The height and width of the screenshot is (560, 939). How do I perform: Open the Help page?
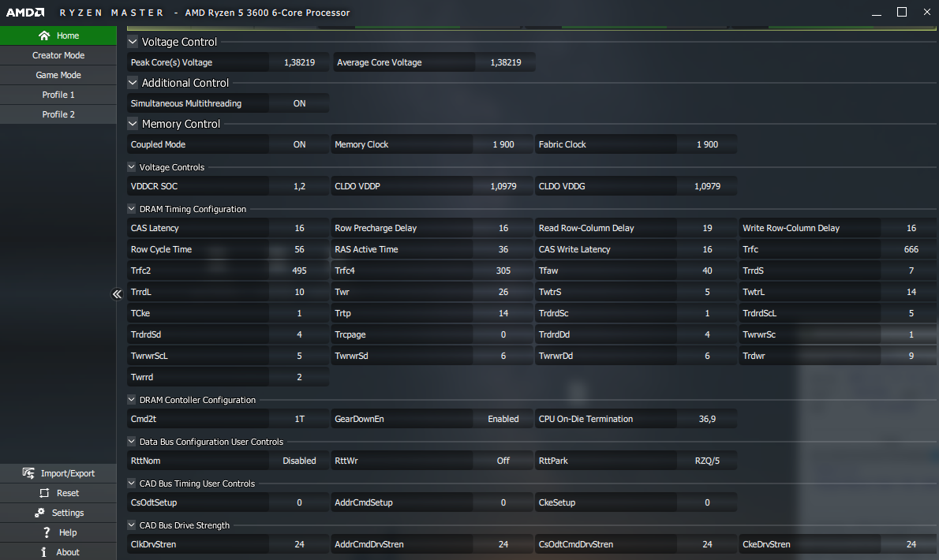click(x=58, y=532)
